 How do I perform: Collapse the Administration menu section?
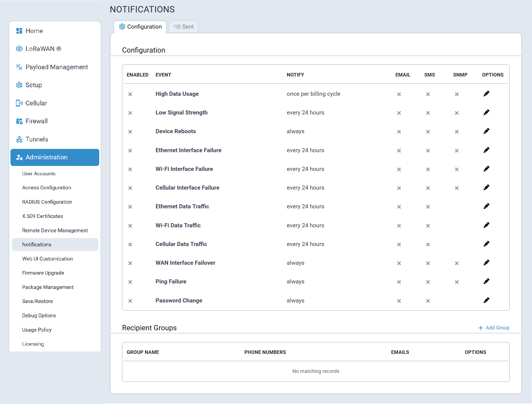coord(55,157)
